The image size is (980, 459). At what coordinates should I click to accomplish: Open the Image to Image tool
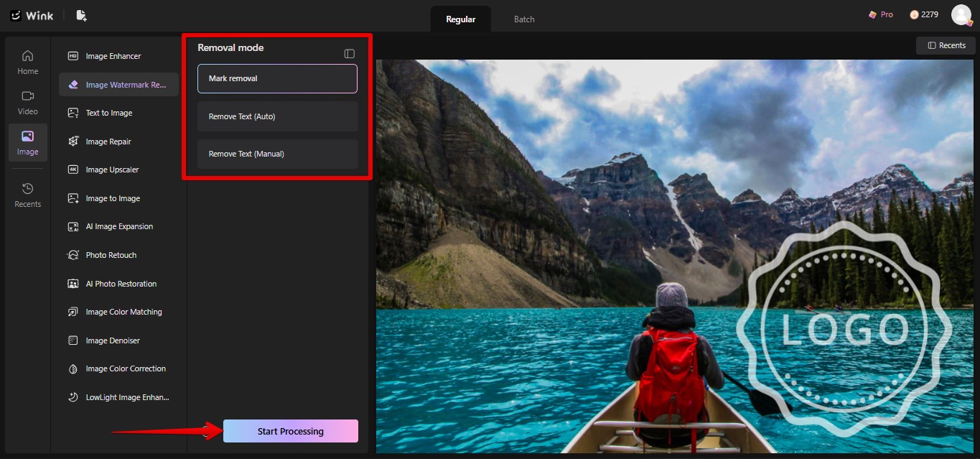[118, 198]
